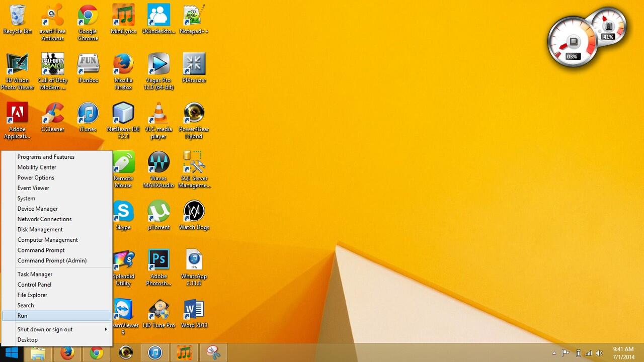Launch Command Prompt (Admin) entry
The height and width of the screenshot is (362, 644).
(57, 260)
